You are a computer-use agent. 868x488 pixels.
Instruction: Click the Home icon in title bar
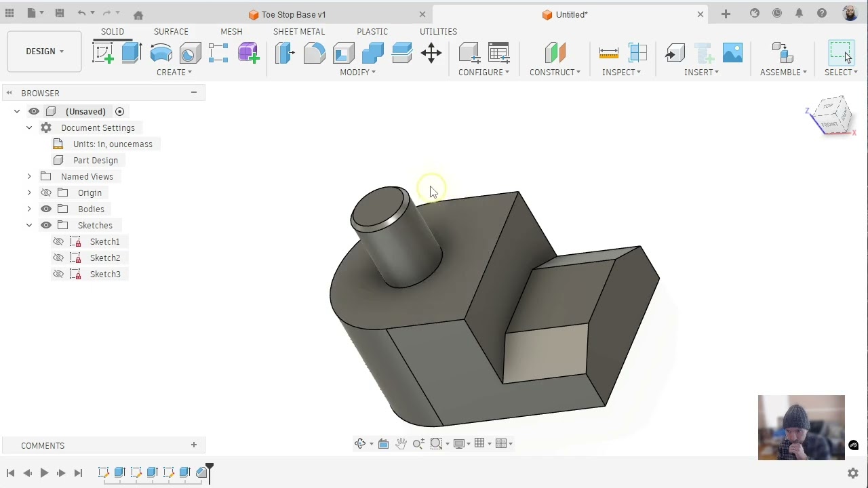(x=138, y=14)
